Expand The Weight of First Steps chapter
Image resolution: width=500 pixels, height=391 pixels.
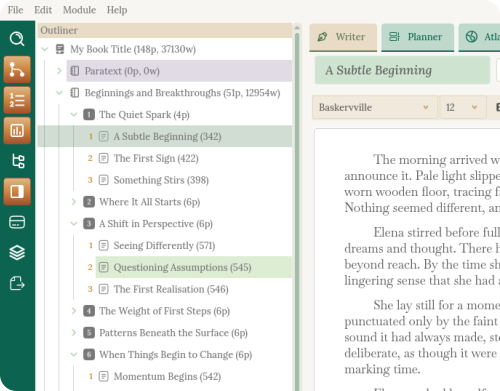[x=74, y=311]
